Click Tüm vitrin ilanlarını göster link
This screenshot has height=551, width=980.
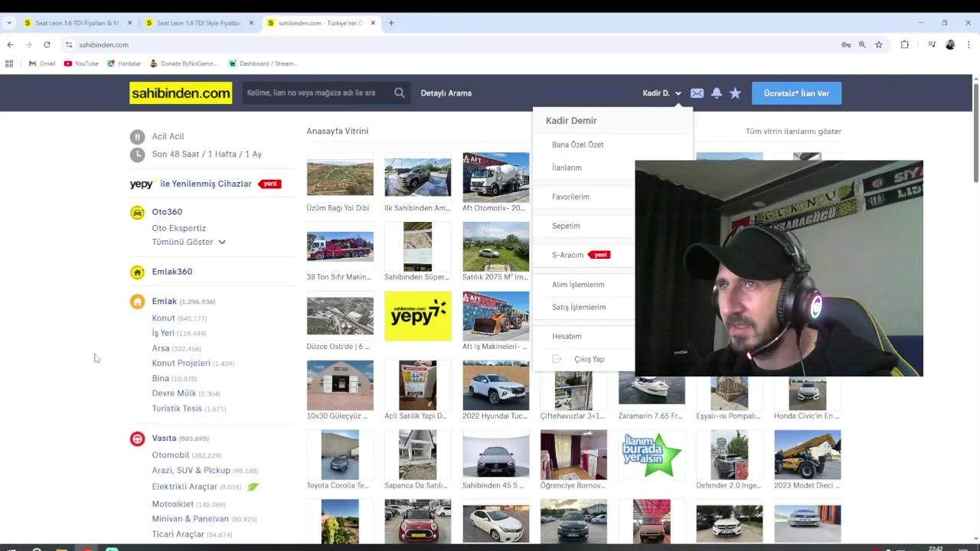point(793,132)
